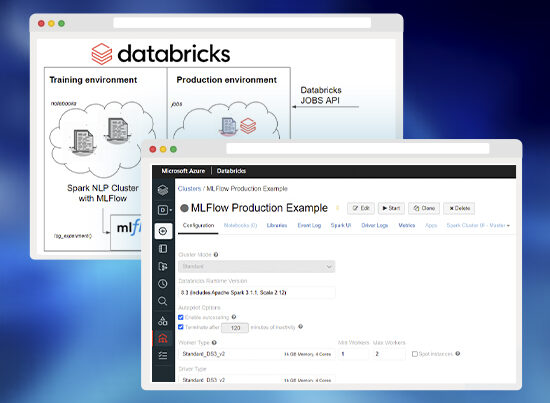This screenshot has height=403, width=550.
Task: Click the terminate-after minutes field showing 120
Action: 235,328
